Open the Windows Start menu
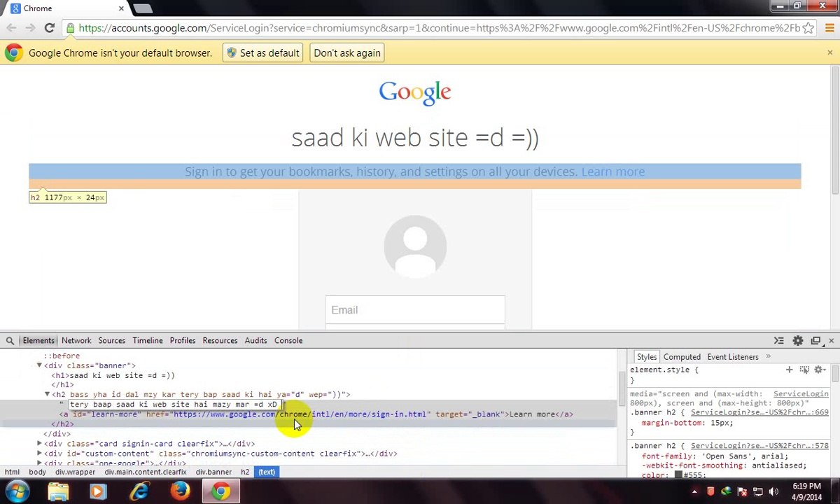Image resolution: width=840 pixels, height=504 pixels. pyautogui.click(x=17, y=491)
